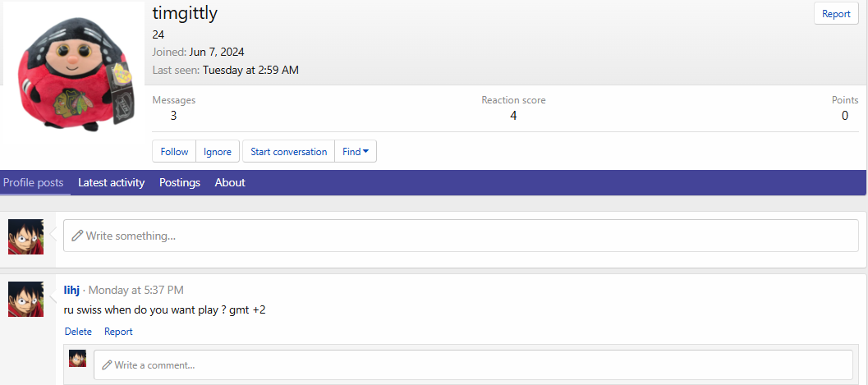Open lihj's username link
The image size is (868, 385).
point(72,290)
